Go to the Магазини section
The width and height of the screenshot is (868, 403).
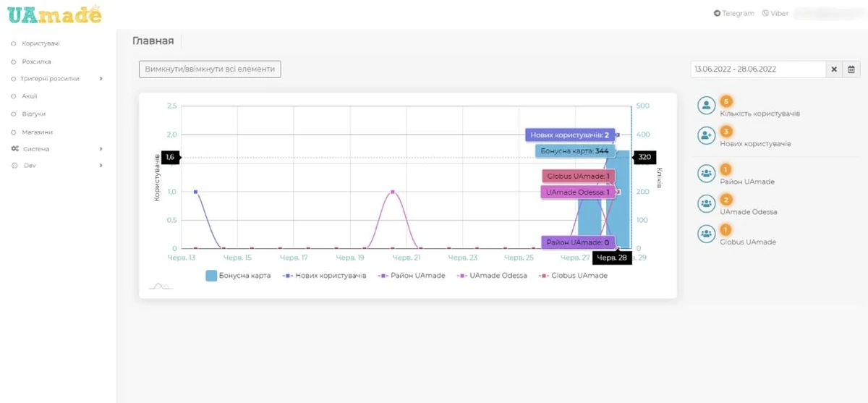tap(38, 132)
